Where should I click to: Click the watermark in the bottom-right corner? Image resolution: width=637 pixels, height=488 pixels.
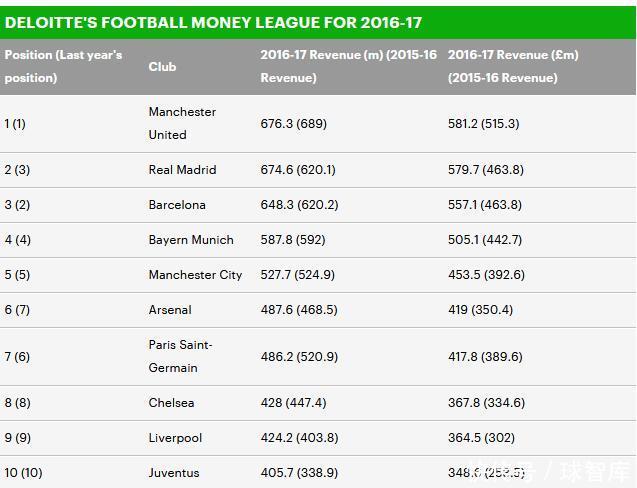(x=567, y=470)
